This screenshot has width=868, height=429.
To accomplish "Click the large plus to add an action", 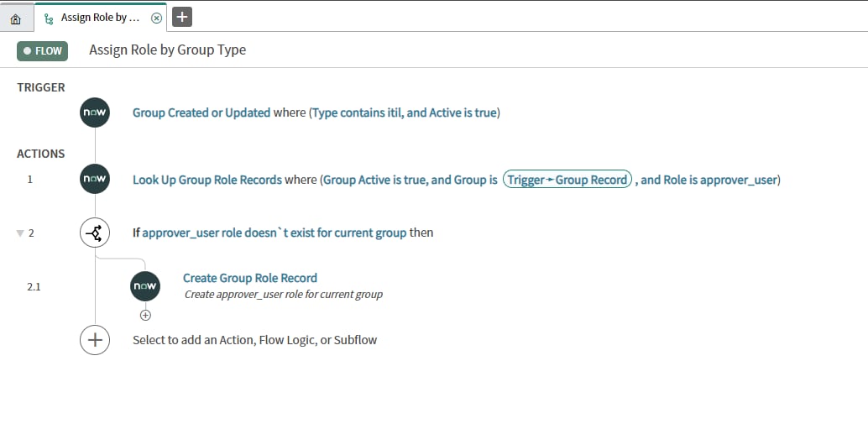I will coord(95,340).
